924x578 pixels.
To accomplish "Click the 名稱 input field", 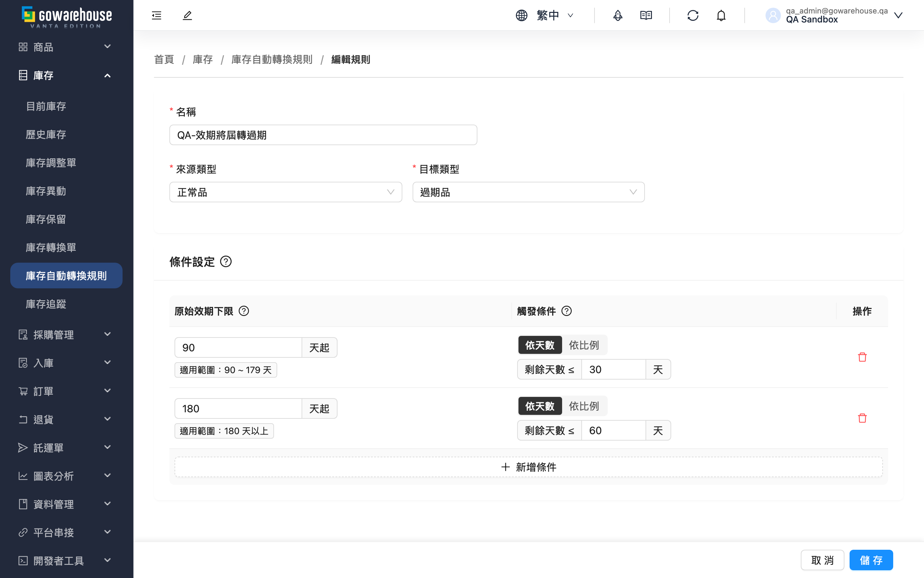I will [323, 135].
